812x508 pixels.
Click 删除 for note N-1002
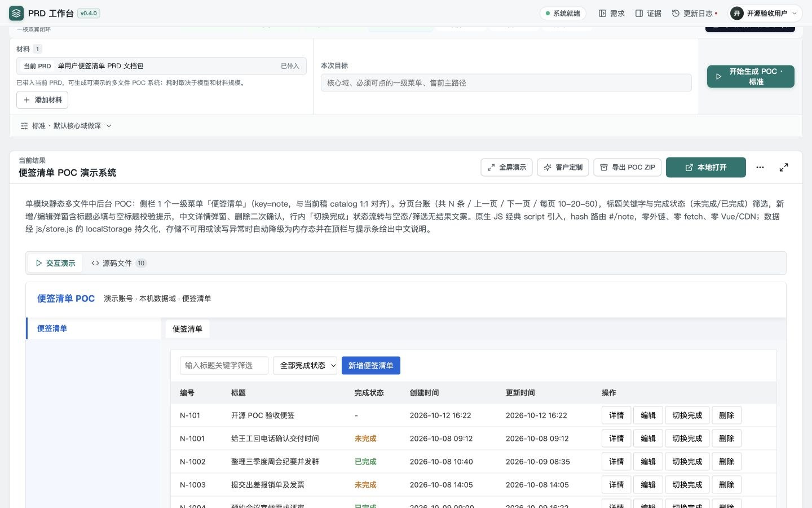point(726,462)
